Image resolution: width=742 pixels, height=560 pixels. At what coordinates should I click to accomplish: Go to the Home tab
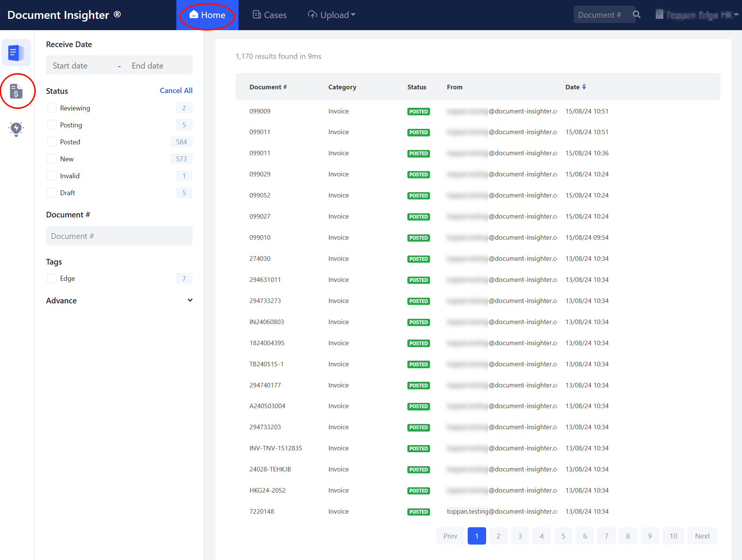[207, 15]
